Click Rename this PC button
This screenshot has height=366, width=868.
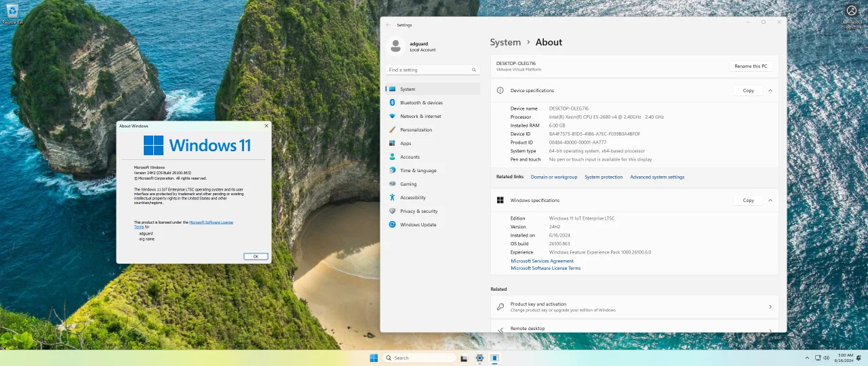(x=751, y=66)
